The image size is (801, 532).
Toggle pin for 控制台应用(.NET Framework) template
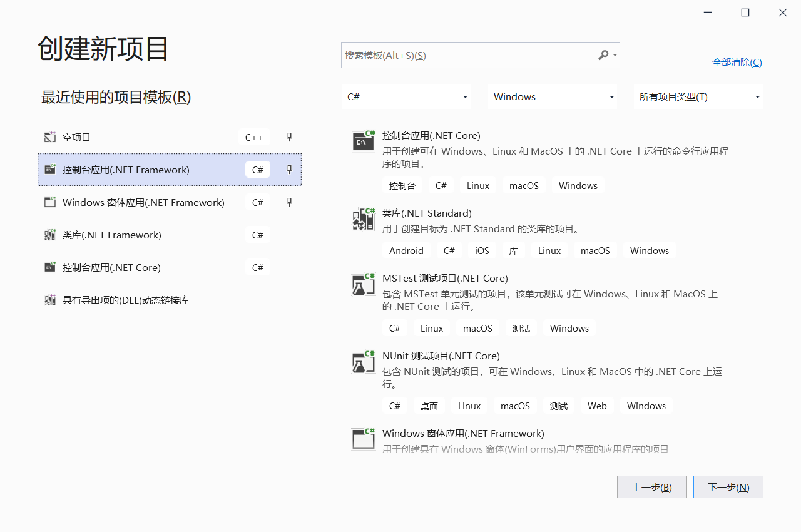[289, 170]
